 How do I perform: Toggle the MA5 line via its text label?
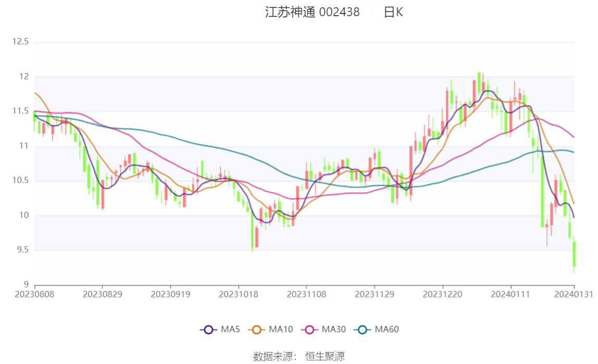click(x=230, y=329)
